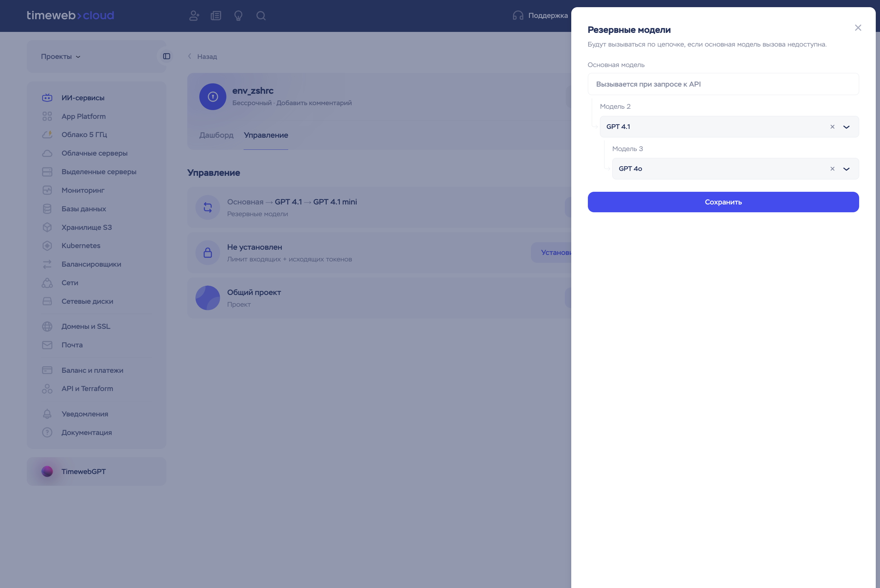Clear the GPT 4o selection in Модель 3
The width and height of the screenshot is (880, 588).
[x=832, y=169]
